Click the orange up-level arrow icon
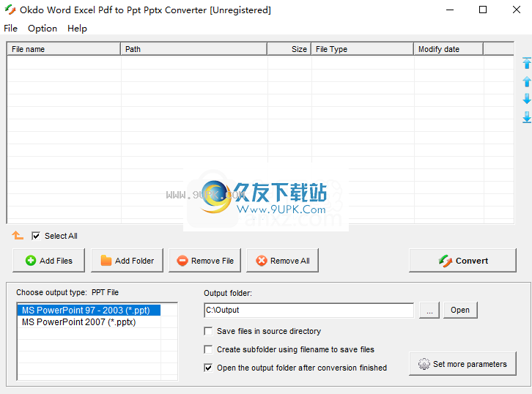The image size is (532, 394). tap(18, 235)
